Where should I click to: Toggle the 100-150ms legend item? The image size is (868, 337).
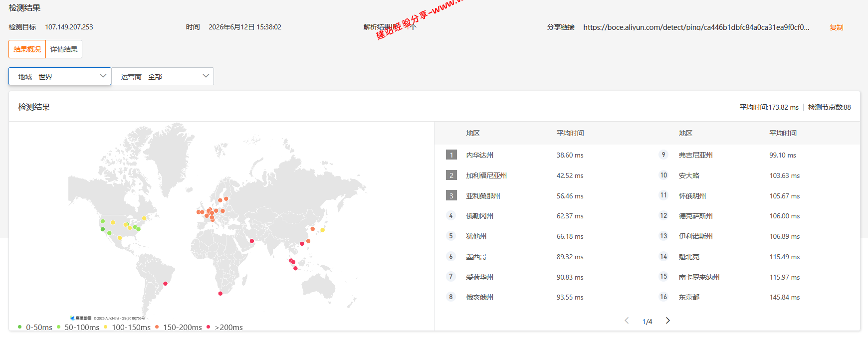[127, 327]
